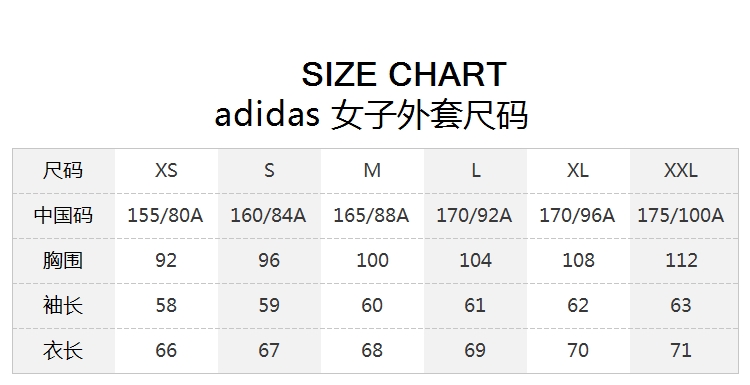Select the adidas 女子外套尺码 heading
Viewport: 750px width, 385px height.
(371, 115)
